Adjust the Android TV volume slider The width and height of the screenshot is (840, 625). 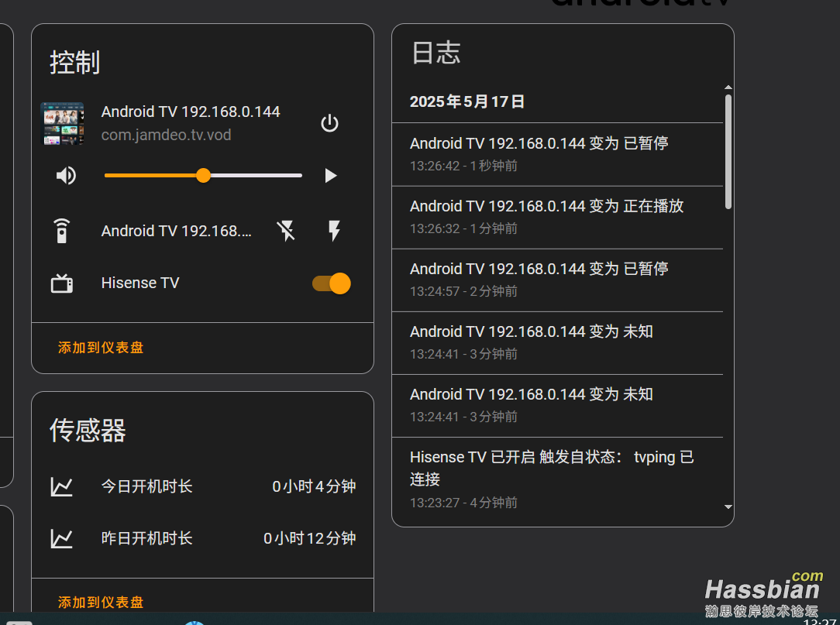[203, 175]
